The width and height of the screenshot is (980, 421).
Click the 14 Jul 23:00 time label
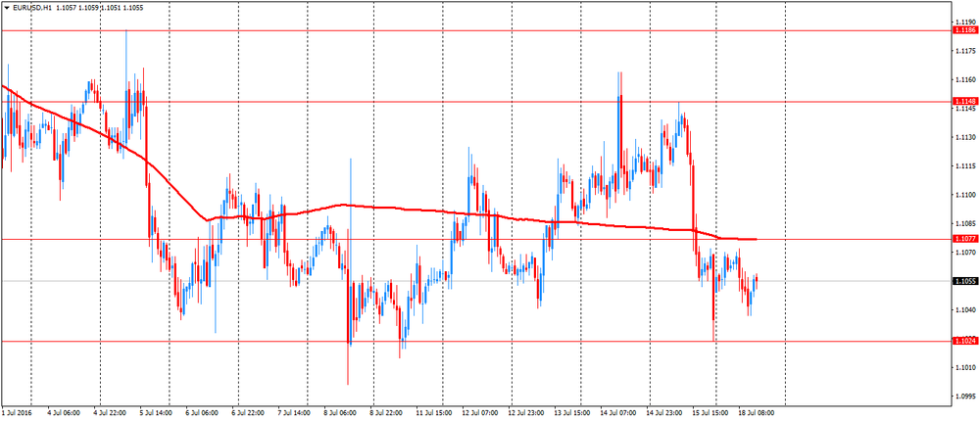pos(662,413)
